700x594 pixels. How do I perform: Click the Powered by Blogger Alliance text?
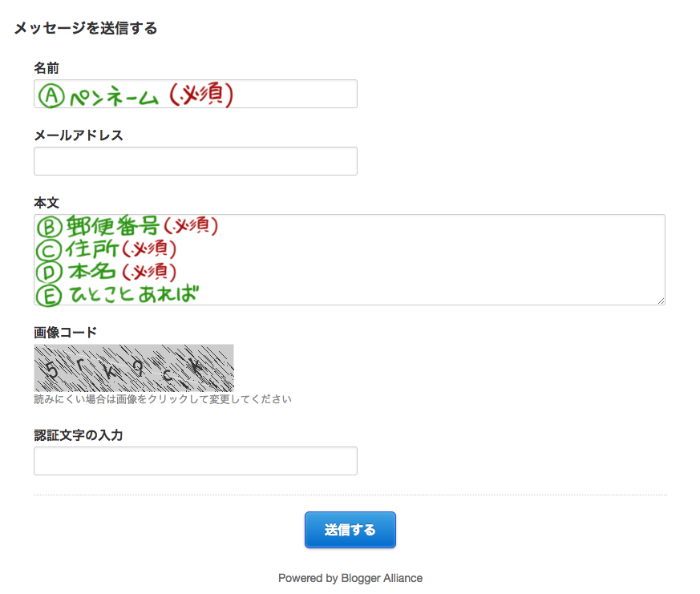coord(350,578)
